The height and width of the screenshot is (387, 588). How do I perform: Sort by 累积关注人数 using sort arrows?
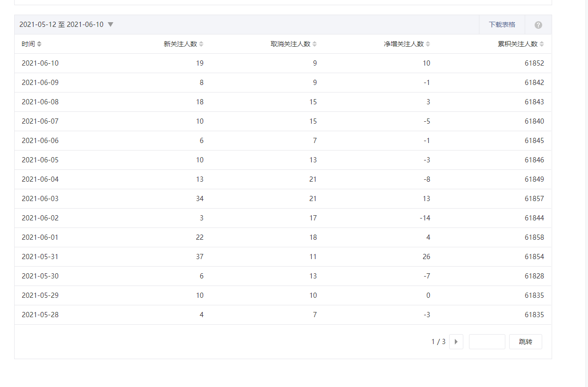coord(542,44)
